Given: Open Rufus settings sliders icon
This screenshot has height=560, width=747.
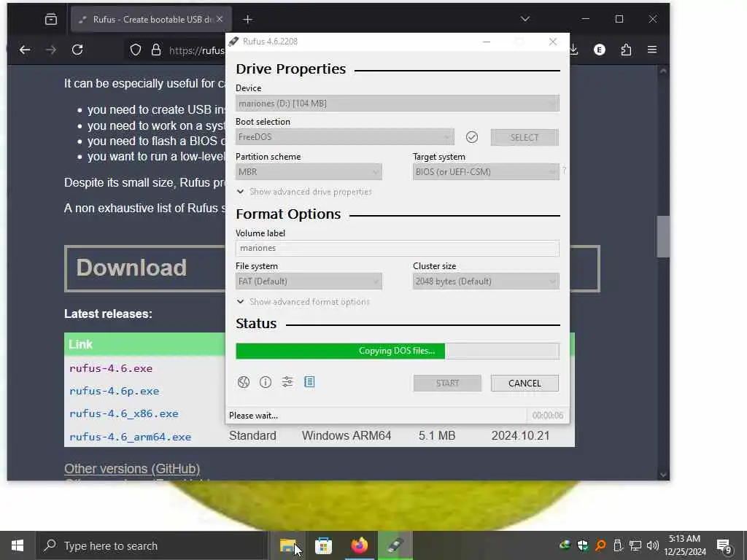Looking at the screenshot, I should point(287,382).
